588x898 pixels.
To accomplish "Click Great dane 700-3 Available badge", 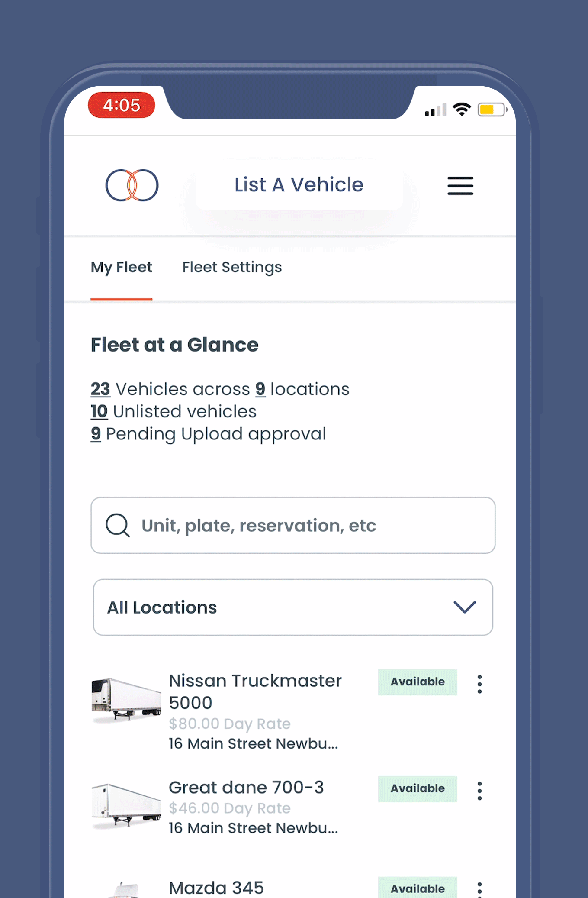I will click(418, 788).
